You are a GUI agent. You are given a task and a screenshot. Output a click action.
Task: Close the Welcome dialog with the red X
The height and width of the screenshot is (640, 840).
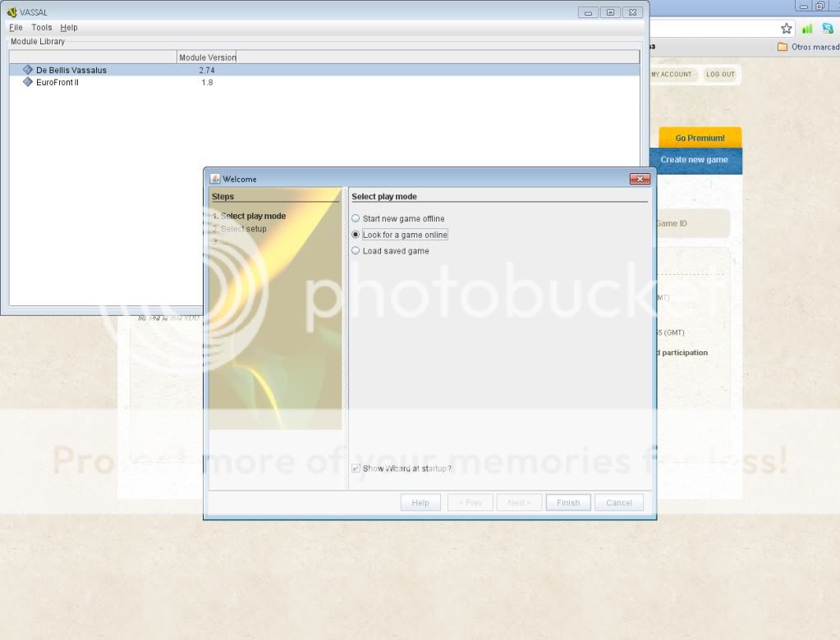(x=640, y=179)
